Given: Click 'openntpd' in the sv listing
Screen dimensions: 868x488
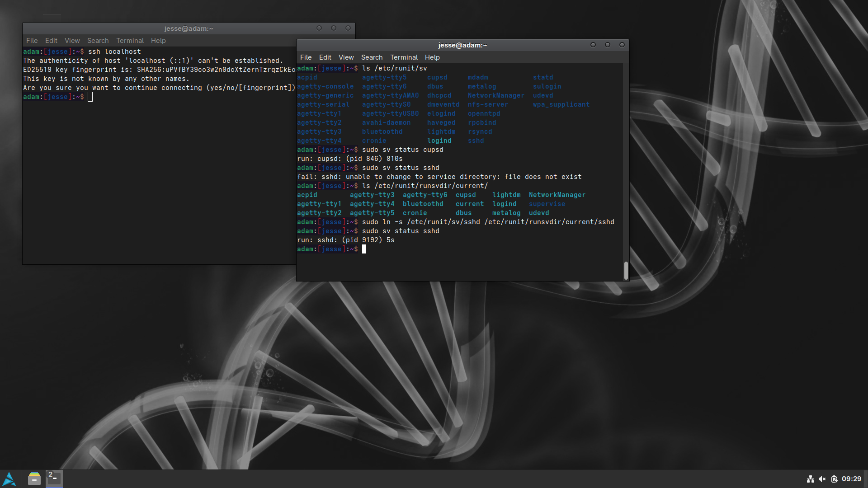Looking at the screenshot, I should tap(484, 113).
